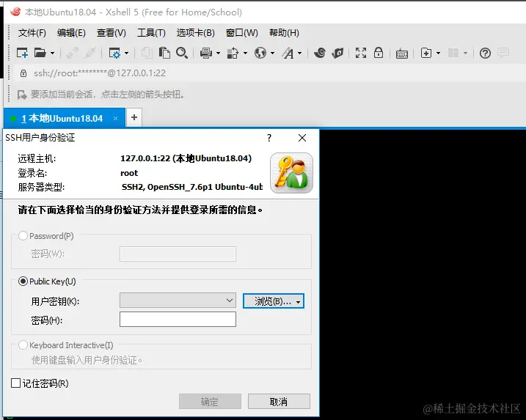Click the Print toolbar icon

(x=206, y=53)
